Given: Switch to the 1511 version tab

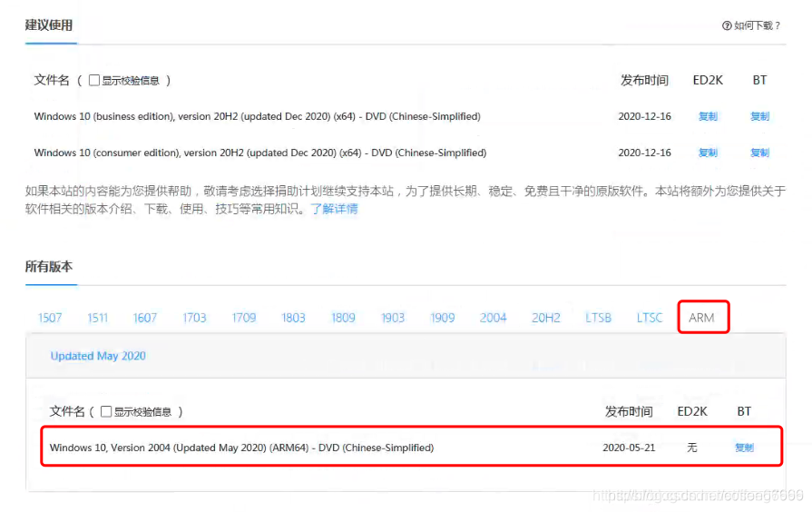Looking at the screenshot, I should [x=97, y=318].
